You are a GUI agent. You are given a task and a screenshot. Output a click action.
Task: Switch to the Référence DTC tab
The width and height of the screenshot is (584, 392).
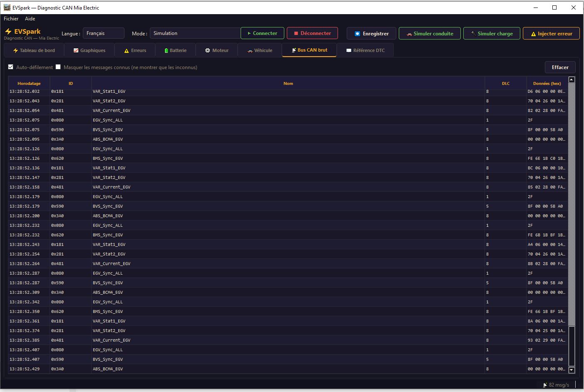tap(365, 50)
